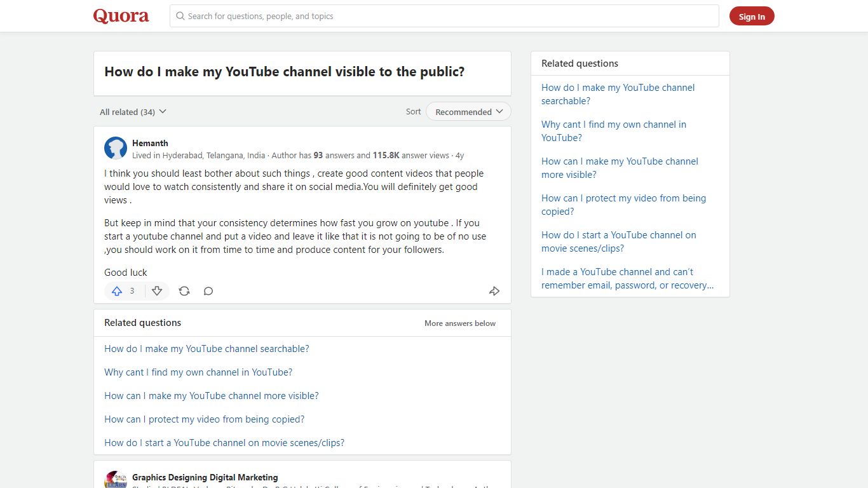The width and height of the screenshot is (868, 488).
Task: Click the 'Related questions' sidebar heading
Action: [580, 64]
